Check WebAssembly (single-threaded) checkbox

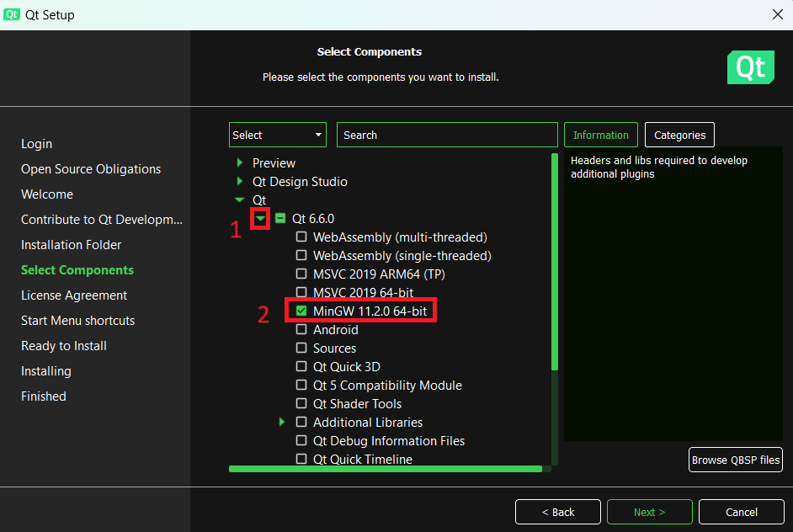tap(301, 255)
